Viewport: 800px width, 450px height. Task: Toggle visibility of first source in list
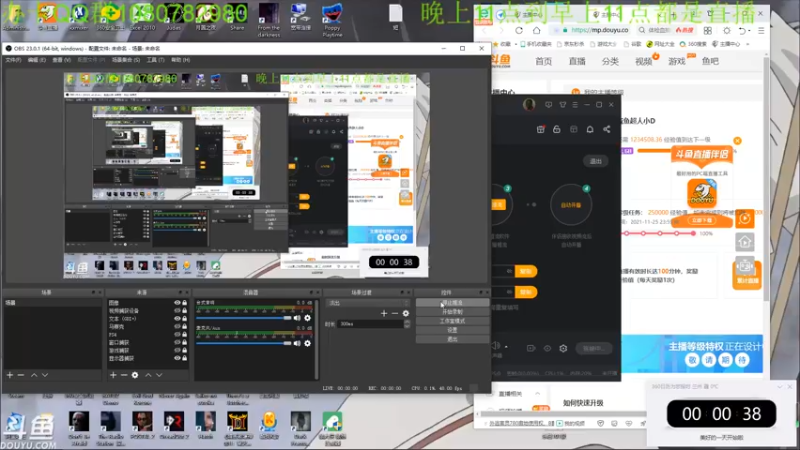pos(177,303)
